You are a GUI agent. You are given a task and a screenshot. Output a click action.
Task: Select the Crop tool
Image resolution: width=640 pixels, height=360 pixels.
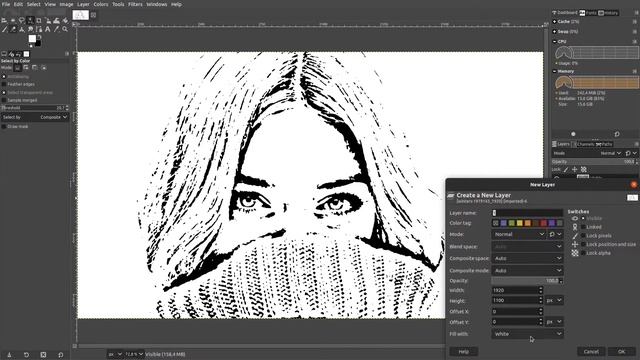[39, 20]
